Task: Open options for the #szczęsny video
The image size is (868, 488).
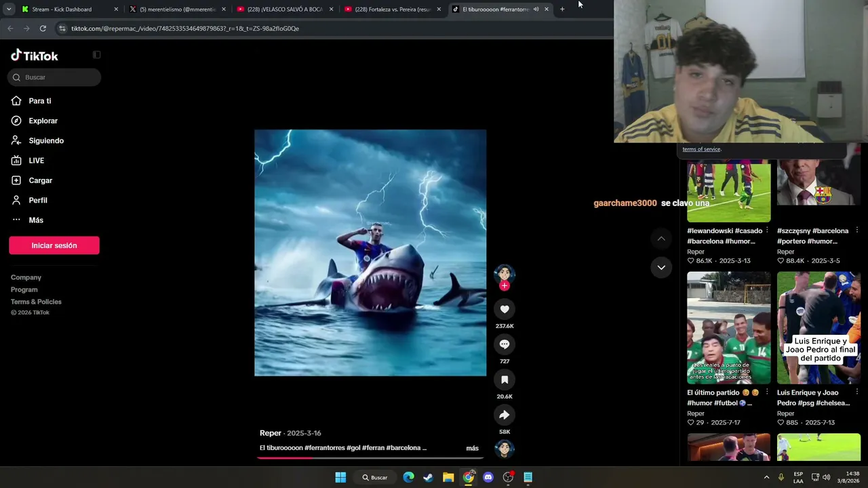Action: tap(856, 230)
